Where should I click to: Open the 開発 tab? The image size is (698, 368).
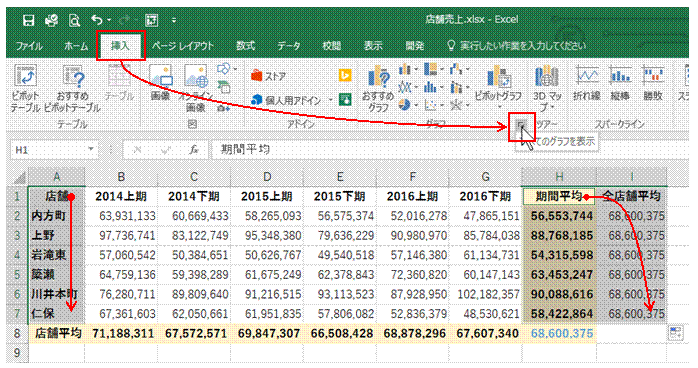click(x=414, y=46)
